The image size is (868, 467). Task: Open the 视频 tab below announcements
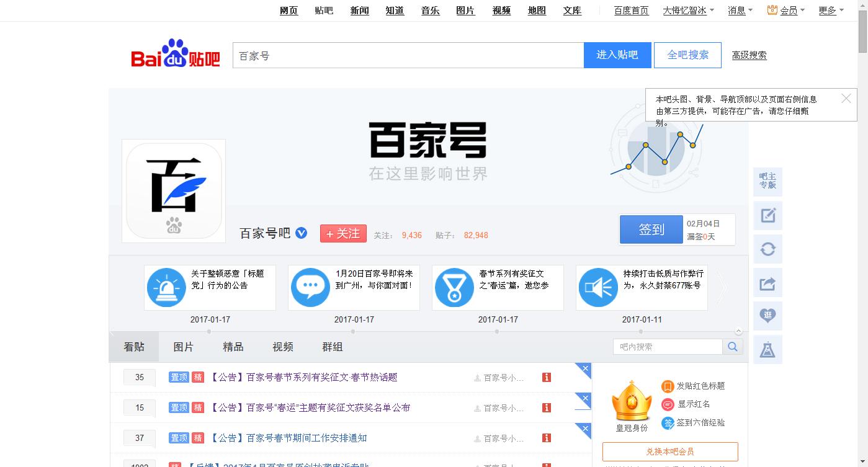(283, 347)
